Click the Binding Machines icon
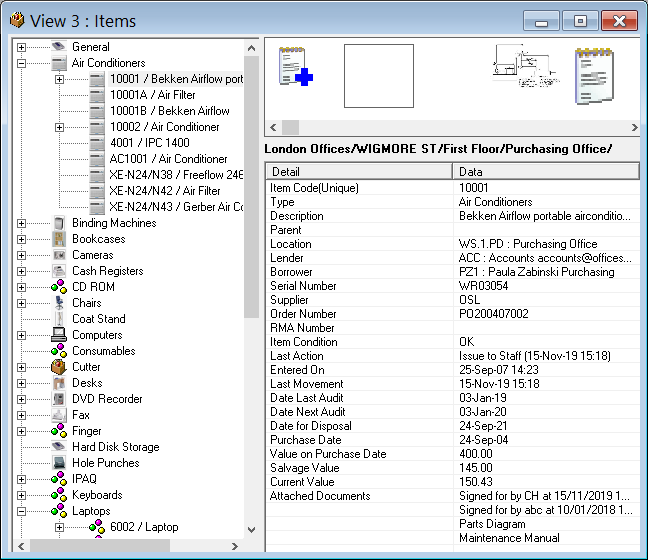Viewport: 648px width, 560px height. point(59,223)
